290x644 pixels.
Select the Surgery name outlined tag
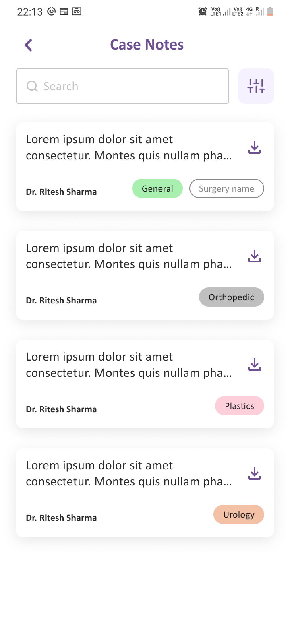click(226, 188)
